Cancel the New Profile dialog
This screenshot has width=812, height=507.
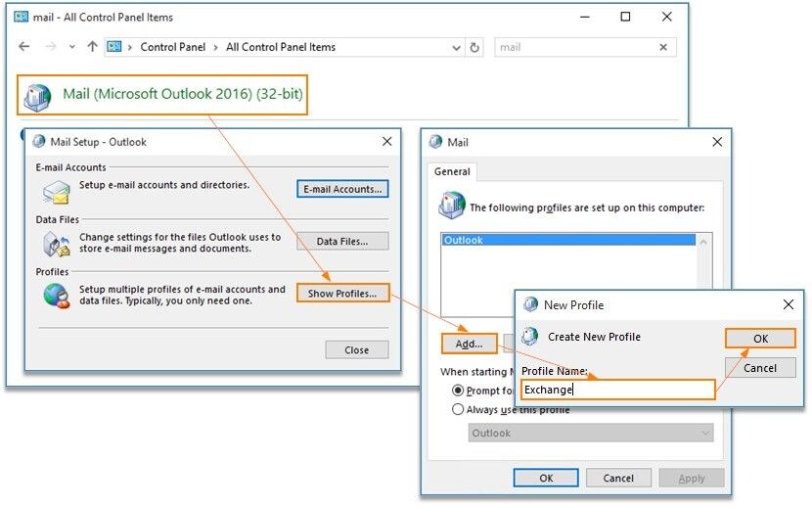[x=760, y=368]
